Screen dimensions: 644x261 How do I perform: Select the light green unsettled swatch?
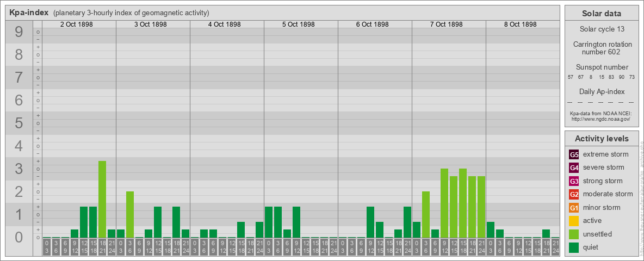point(574,234)
